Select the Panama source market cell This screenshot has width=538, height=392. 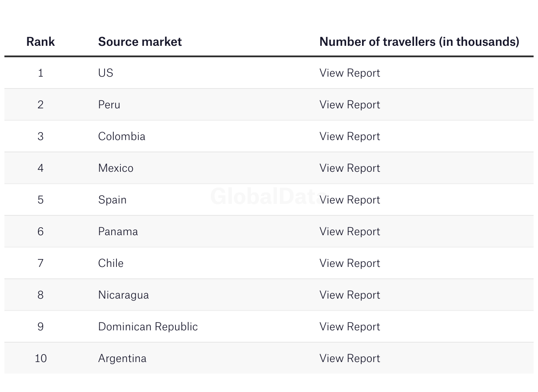tap(118, 231)
